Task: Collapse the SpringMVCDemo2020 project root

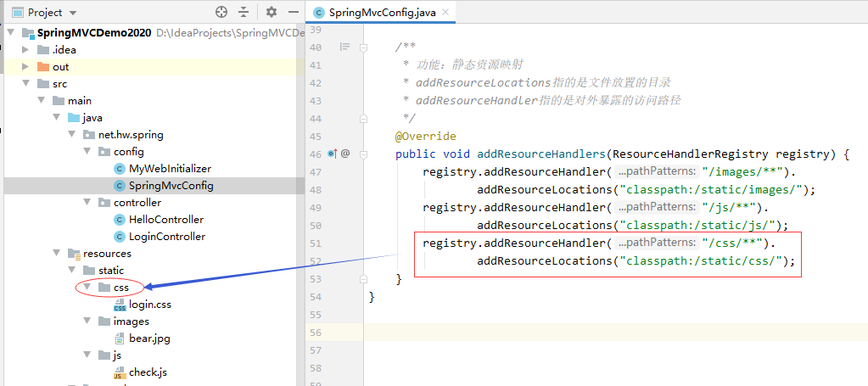Action: [x=10, y=33]
